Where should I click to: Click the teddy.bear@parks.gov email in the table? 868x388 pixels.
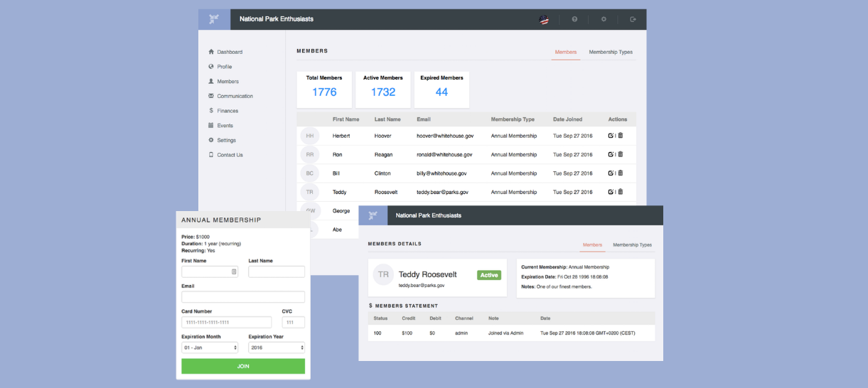click(443, 192)
